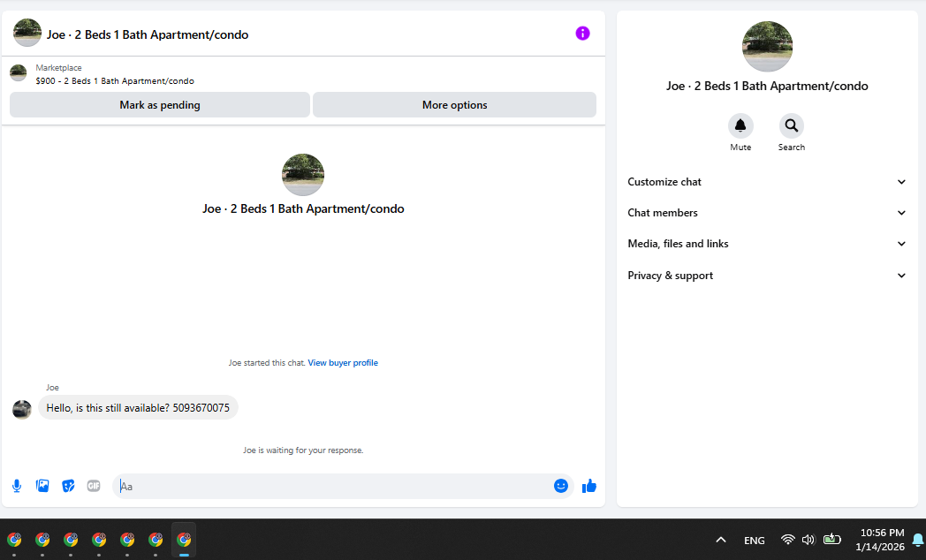This screenshot has width=926, height=560.
Task: Open the header profile picture of chat
Action: (27, 33)
